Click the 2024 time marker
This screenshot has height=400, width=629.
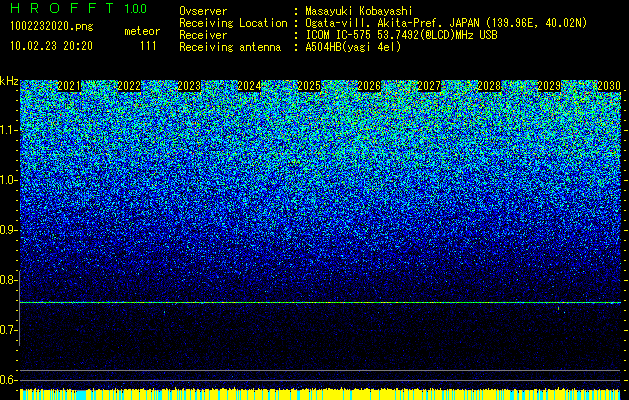click(249, 86)
